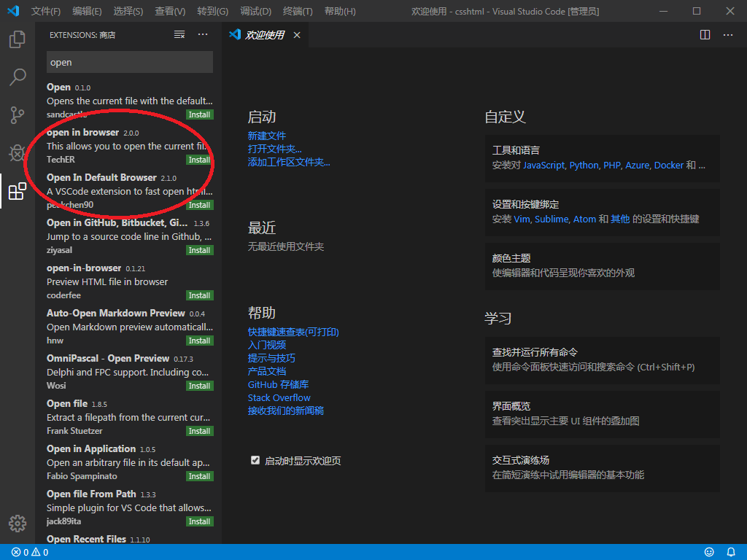Open the Stack Overflow help link

point(280,397)
